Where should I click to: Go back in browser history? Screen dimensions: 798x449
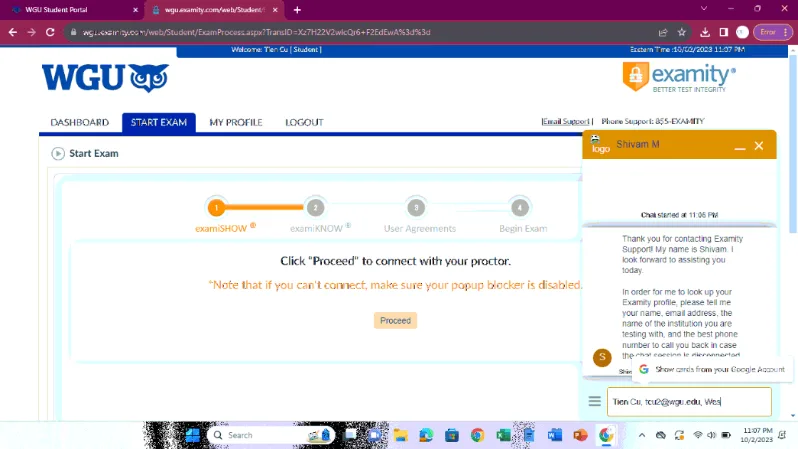[x=13, y=32]
